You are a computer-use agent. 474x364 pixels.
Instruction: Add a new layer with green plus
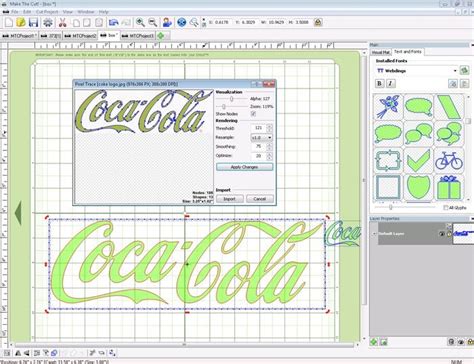click(374, 342)
